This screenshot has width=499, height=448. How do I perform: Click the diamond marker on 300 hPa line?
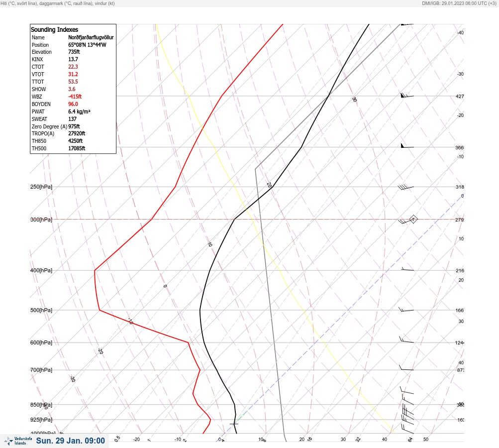[x=413, y=219]
